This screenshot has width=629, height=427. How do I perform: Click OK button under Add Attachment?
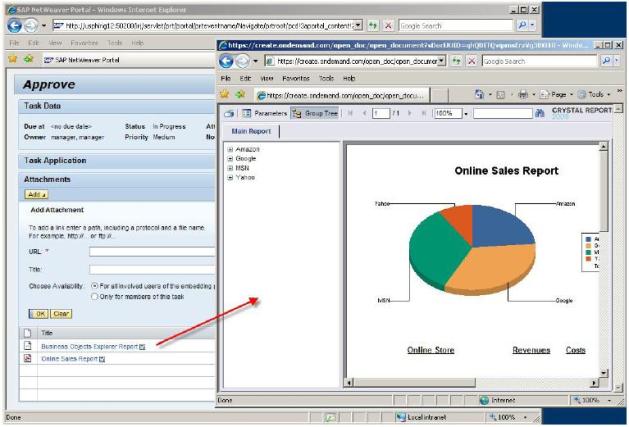point(39,314)
